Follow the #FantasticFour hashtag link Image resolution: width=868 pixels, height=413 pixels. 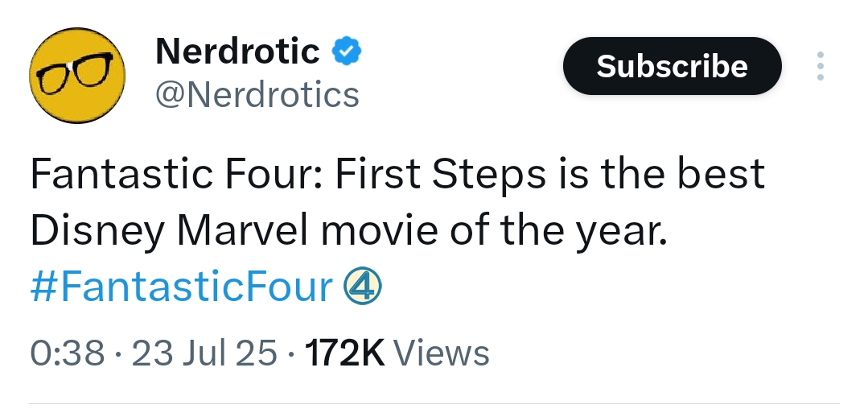pos(182,287)
